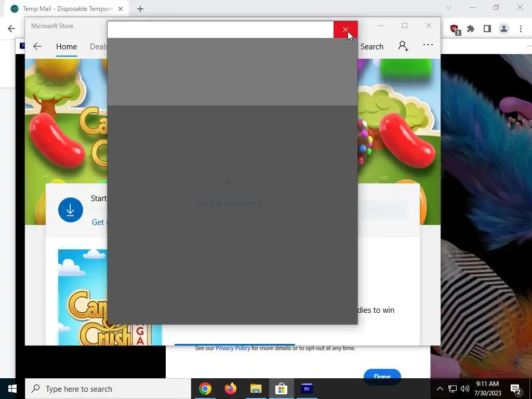Open Search in Microsoft Store
The width and height of the screenshot is (532, 399).
(372, 46)
